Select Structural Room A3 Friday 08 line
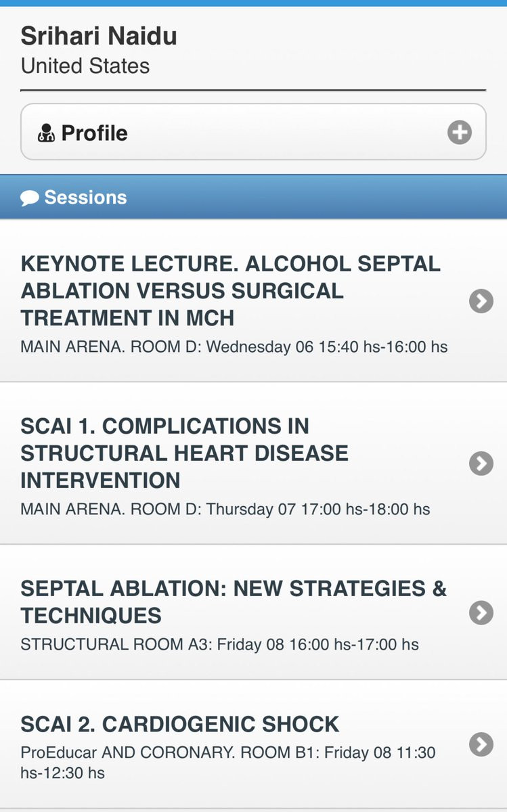The height and width of the screenshot is (812, 507). tap(219, 644)
